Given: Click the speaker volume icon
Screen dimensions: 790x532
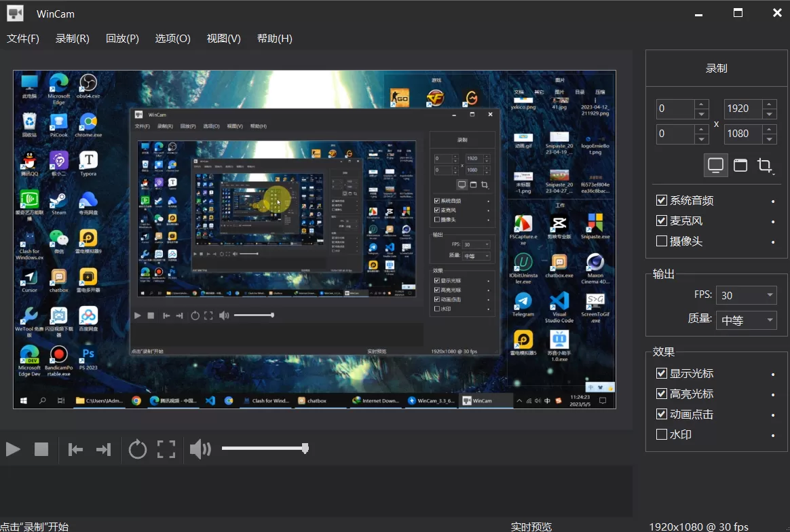Looking at the screenshot, I should pos(200,449).
